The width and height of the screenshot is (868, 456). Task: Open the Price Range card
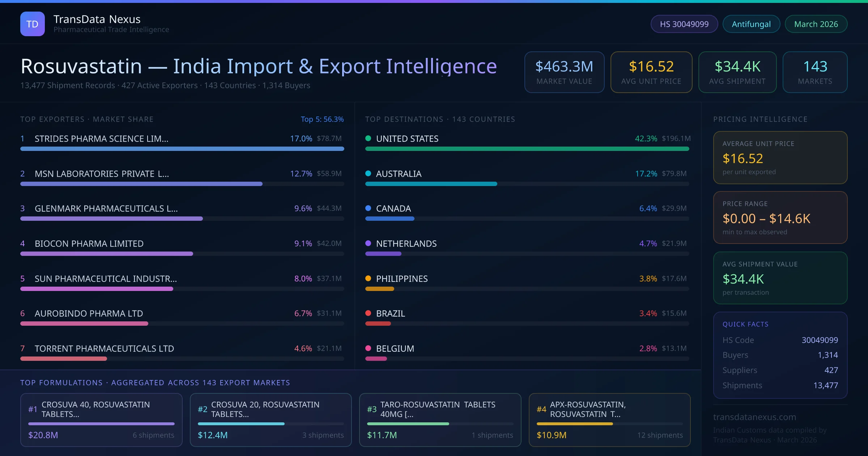[780, 218]
